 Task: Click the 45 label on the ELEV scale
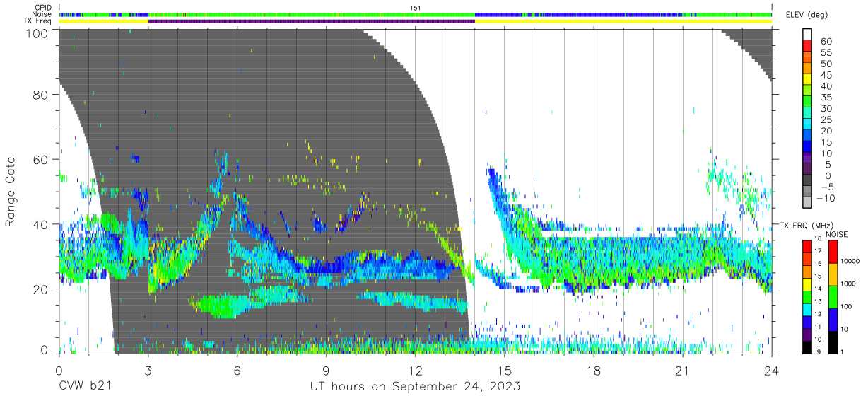(826, 75)
